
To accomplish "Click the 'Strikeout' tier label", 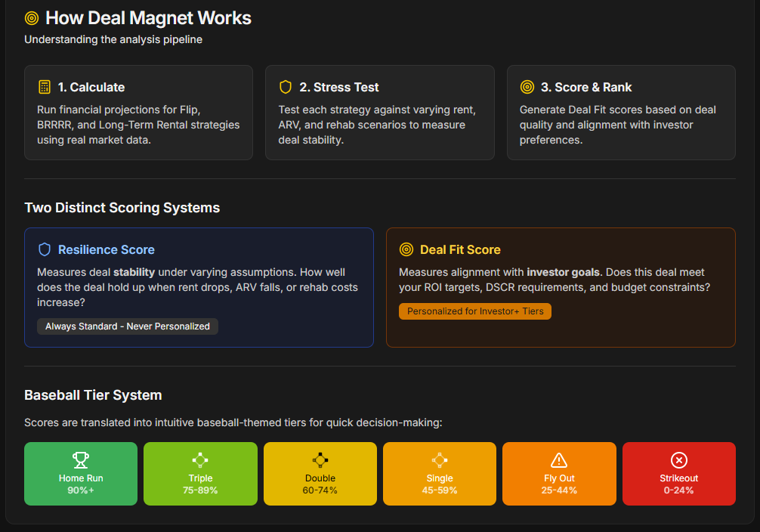I will [678, 478].
